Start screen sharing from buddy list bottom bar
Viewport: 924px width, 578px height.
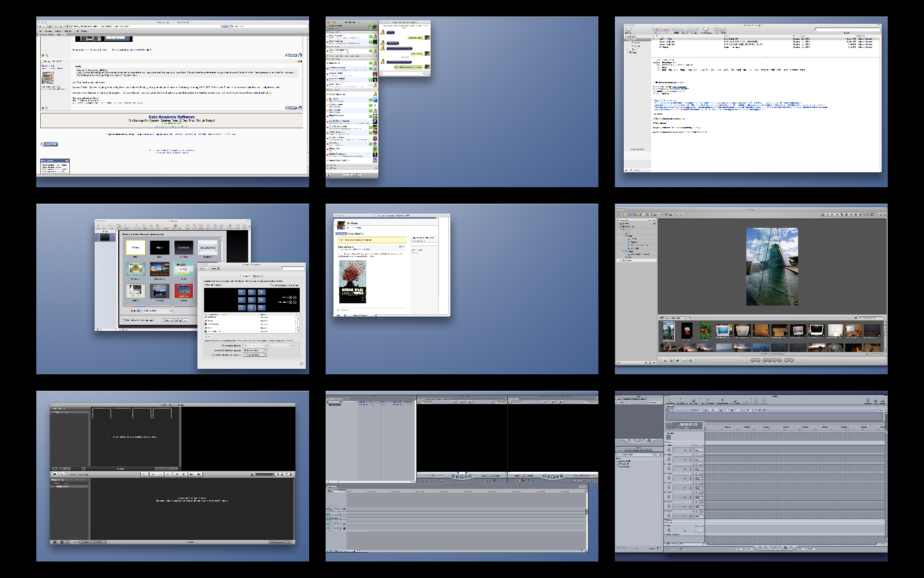(359, 175)
